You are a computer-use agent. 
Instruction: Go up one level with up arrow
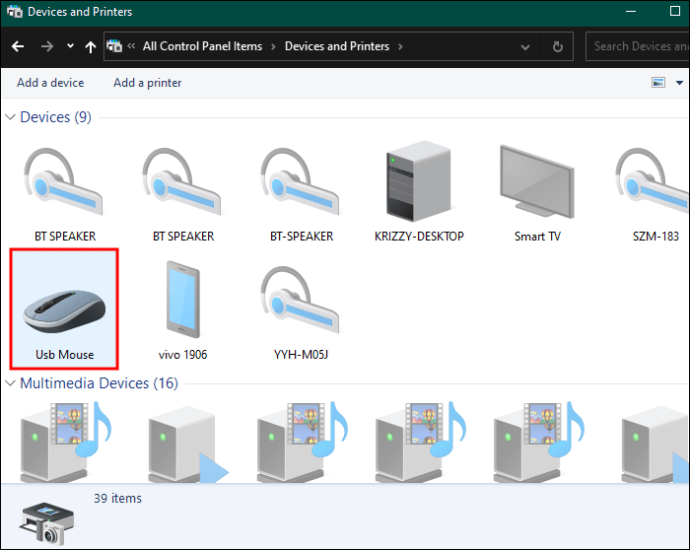(90, 47)
